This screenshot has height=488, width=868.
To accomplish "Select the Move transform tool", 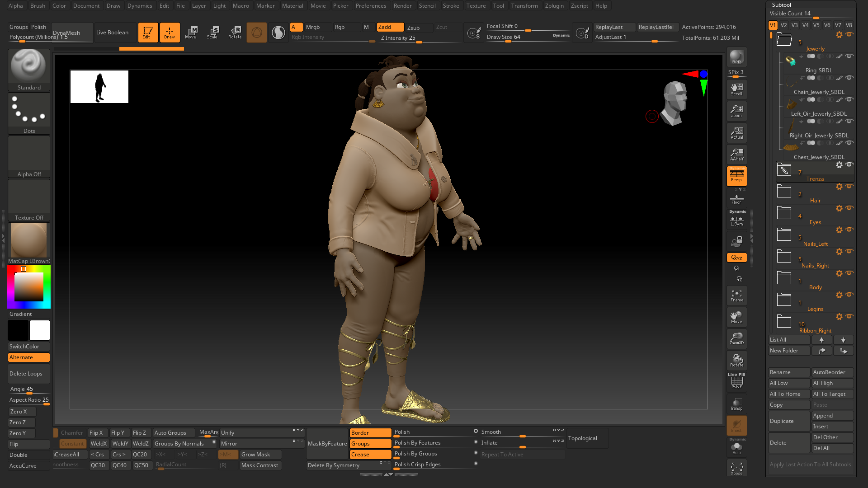I will click(191, 32).
